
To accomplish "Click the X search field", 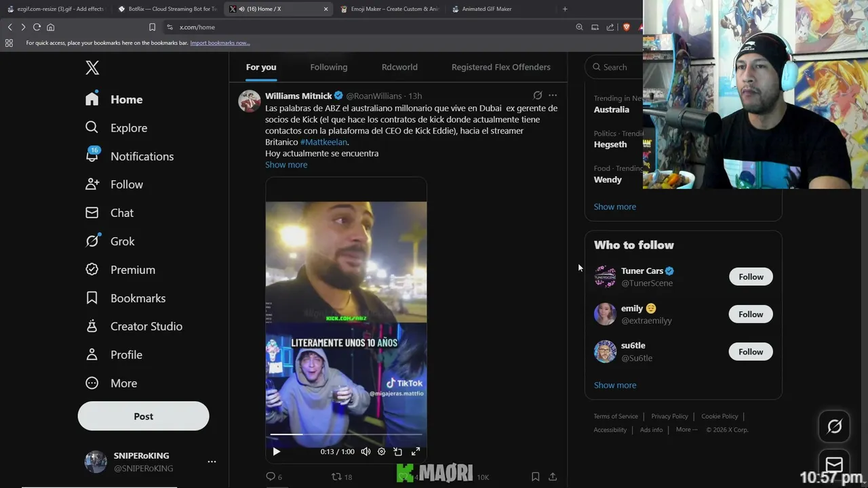I will (x=614, y=66).
